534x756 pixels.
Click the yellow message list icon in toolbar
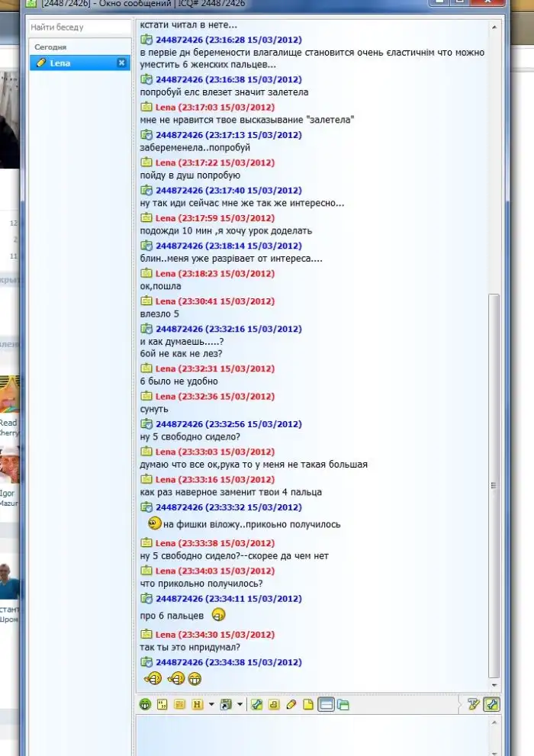pyautogui.click(x=179, y=704)
